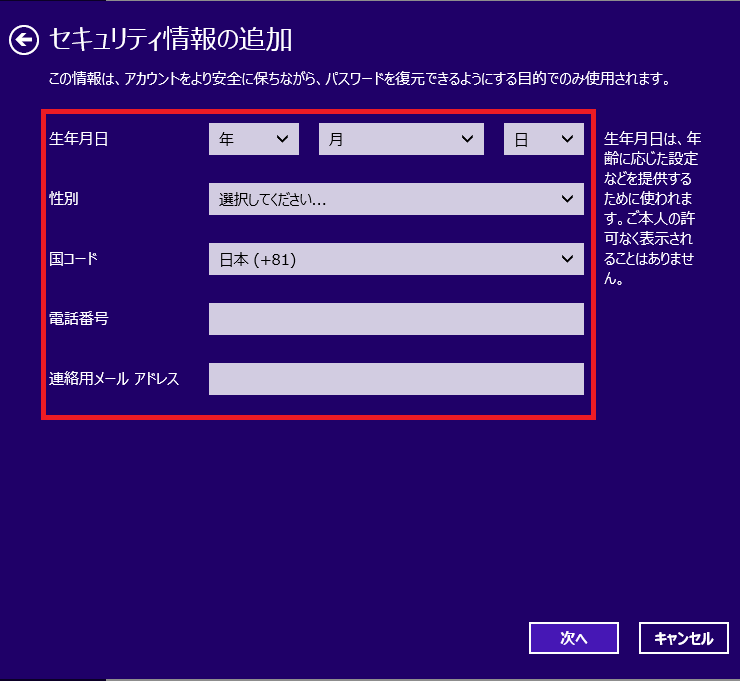Image resolution: width=740 pixels, height=681 pixels.
Task: Open the 日 birth day dropdown
Action: 544,139
